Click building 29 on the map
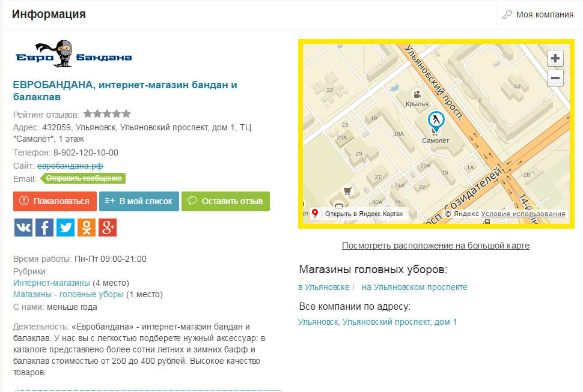The image size is (583, 392). 359,153
